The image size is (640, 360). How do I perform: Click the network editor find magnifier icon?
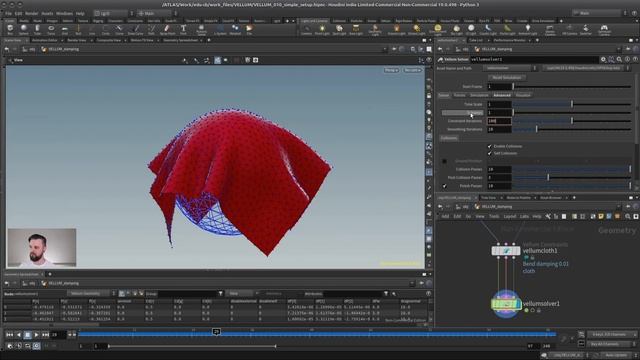[x=628, y=216]
